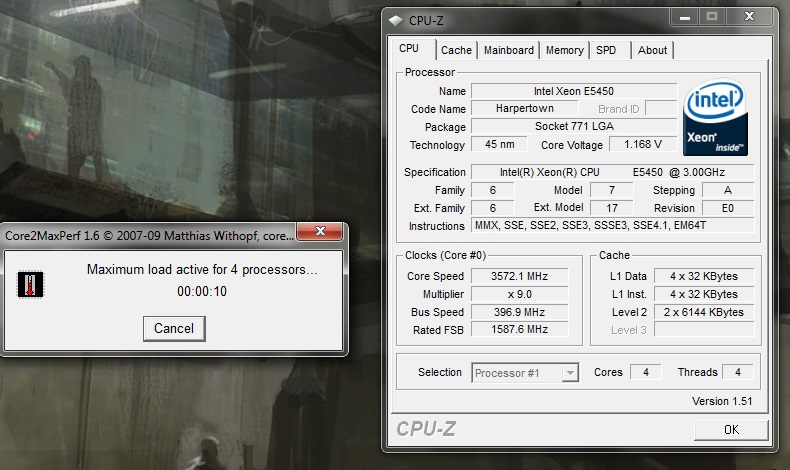Image resolution: width=790 pixels, height=470 pixels.
Task: Click the Intel Xeon inside logo
Action: pos(715,117)
